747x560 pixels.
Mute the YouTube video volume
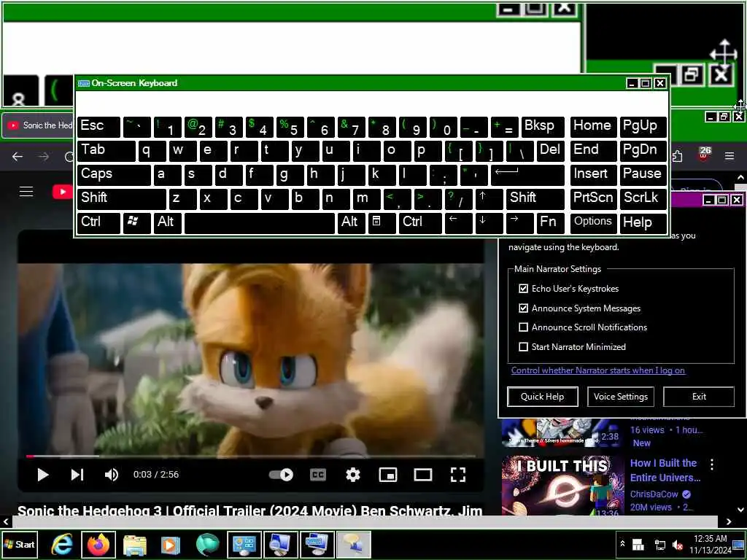[112, 475]
